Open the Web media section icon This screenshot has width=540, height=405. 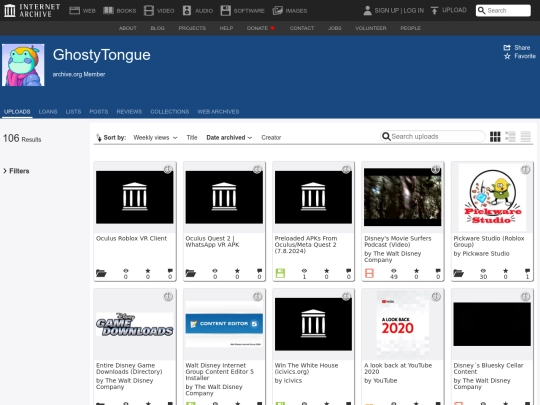coord(74,10)
